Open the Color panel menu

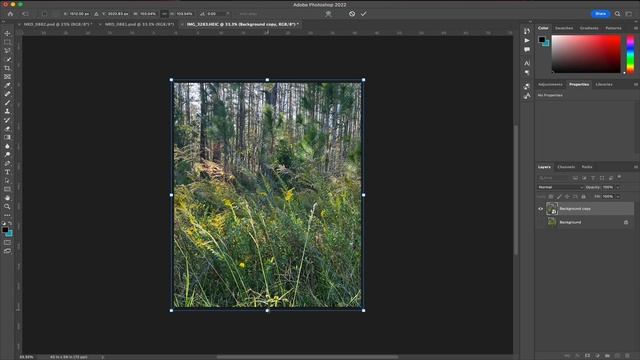point(636,28)
